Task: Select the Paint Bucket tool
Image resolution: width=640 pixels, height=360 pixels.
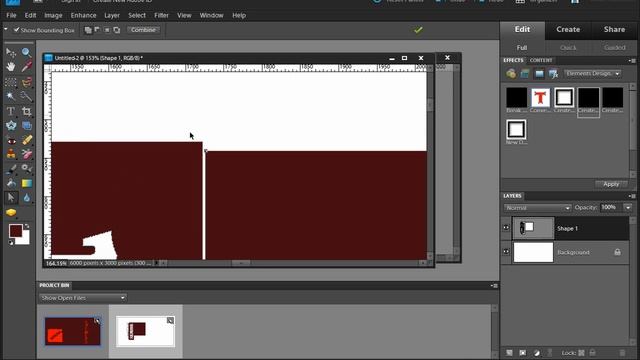Action: coord(11,183)
